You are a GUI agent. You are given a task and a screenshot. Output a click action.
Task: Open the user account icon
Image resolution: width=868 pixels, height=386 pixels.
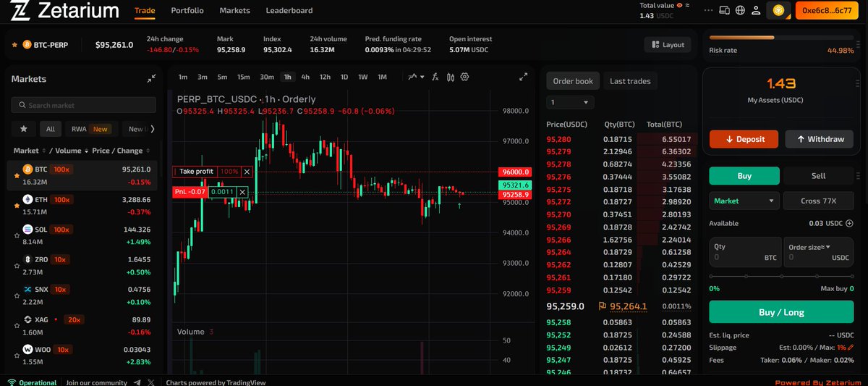point(756,10)
